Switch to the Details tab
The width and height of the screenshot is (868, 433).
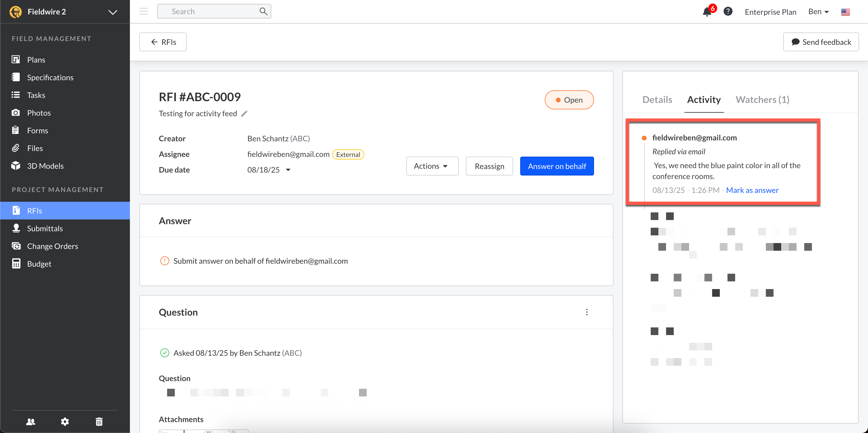657,99
